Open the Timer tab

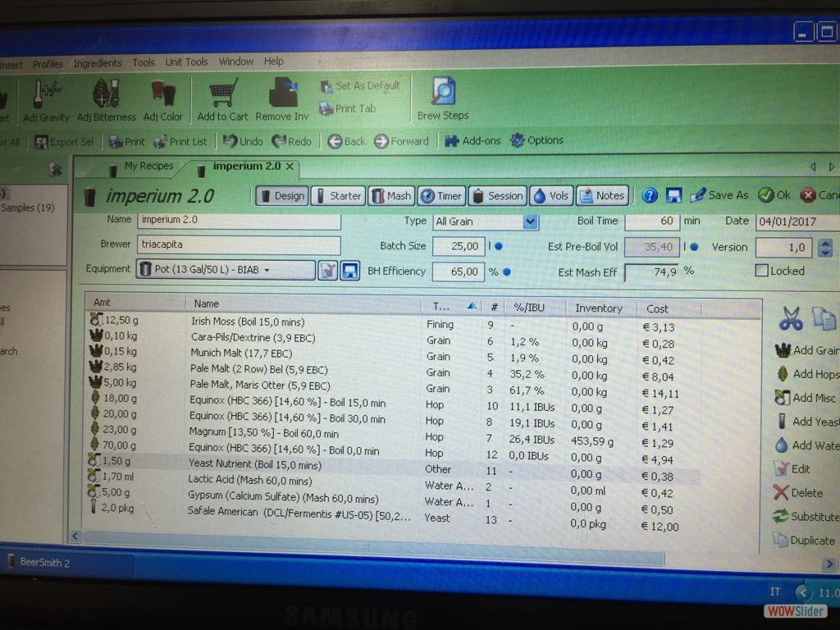pos(442,196)
